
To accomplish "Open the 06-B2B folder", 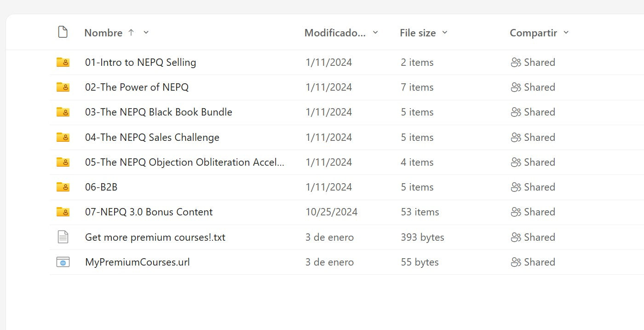I will click(x=101, y=187).
